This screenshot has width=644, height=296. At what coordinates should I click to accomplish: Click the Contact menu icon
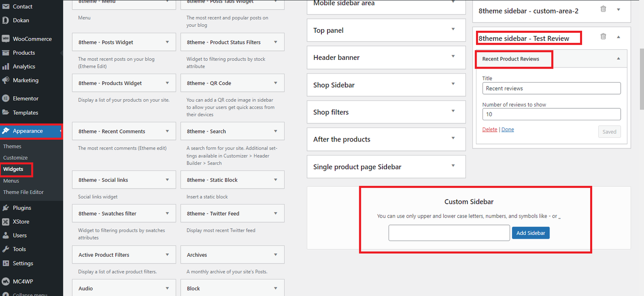click(x=6, y=7)
